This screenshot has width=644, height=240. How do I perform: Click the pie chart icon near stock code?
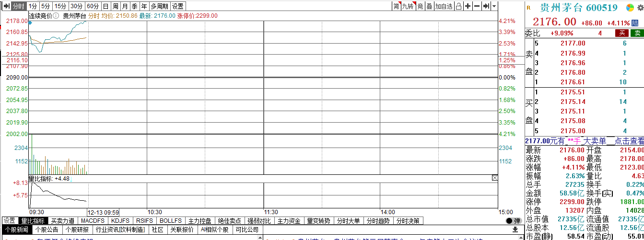pos(630,8)
